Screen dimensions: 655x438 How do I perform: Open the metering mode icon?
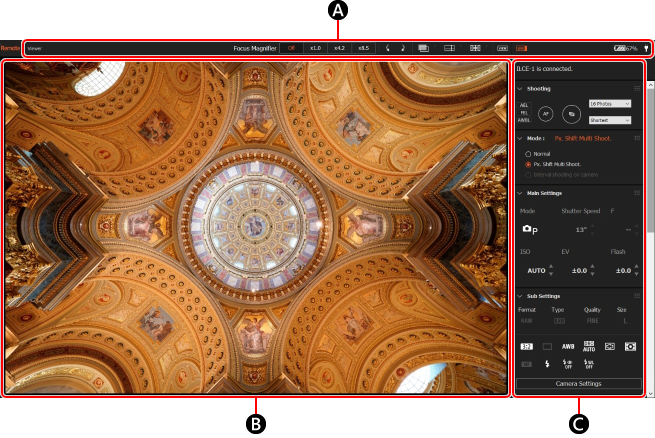pyautogui.click(x=630, y=347)
